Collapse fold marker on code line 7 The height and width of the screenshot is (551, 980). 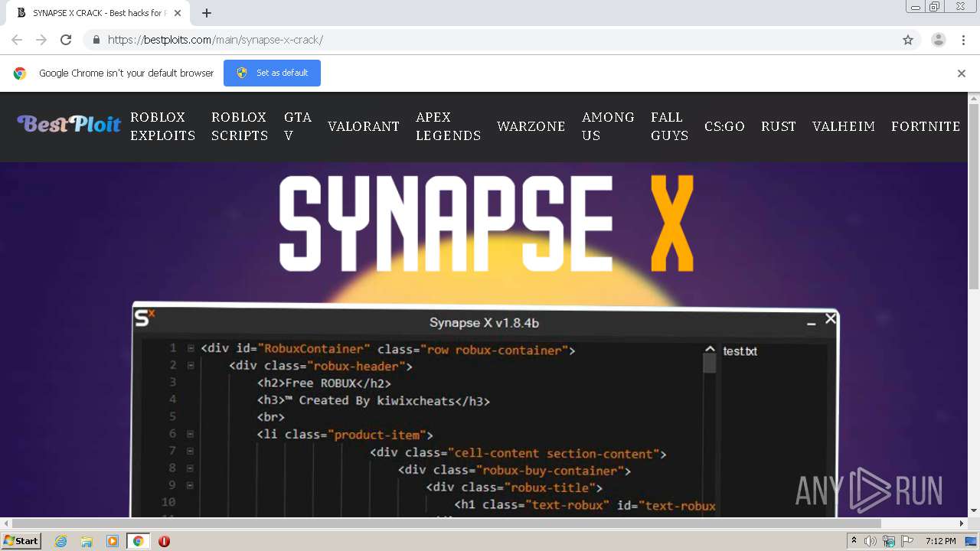tap(191, 451)
